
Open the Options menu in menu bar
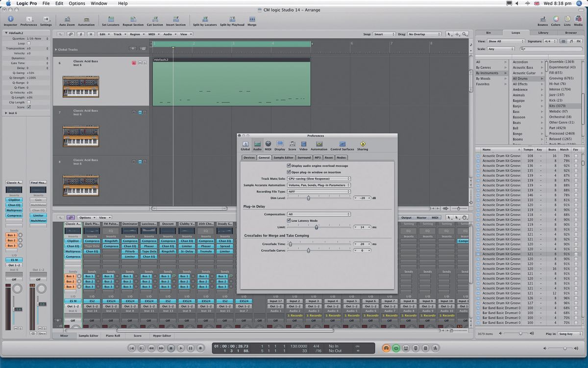76,3
